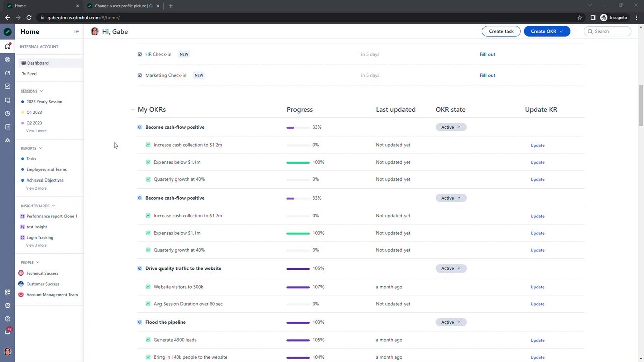Screen dimensions: 644x362
Task: Collapse the Reports section chevron
Action: [x=40, y=148]
